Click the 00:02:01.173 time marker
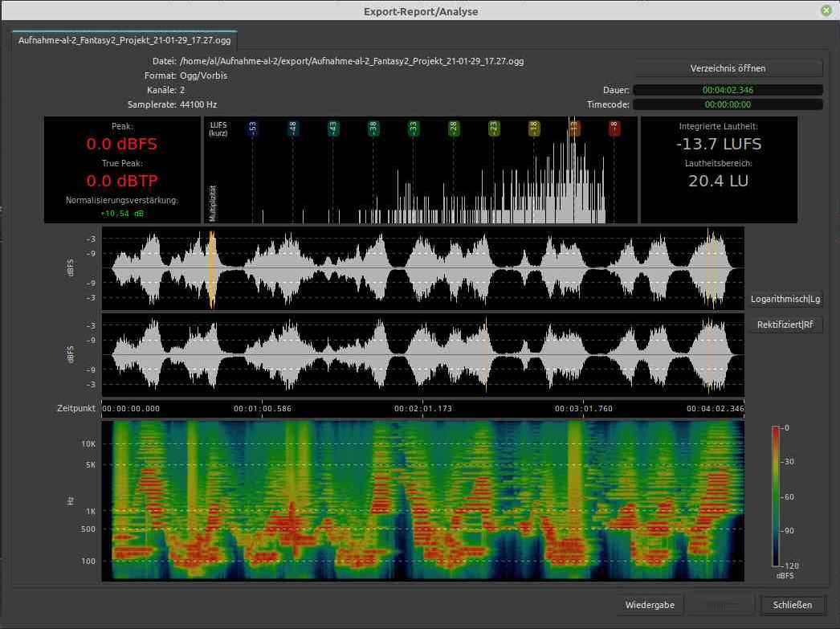The height and width of the screenshot is (629, 840). 423,408
